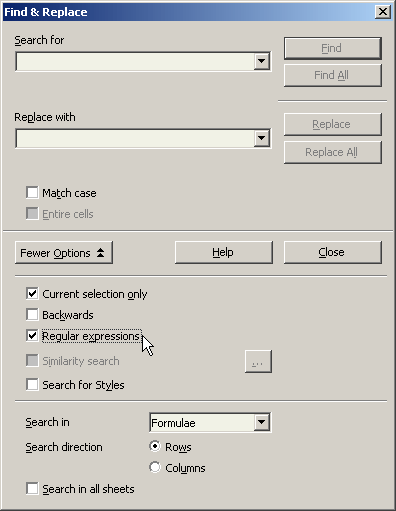The height and width of the screenshot is (511, 396).
Task: Select the Columns search direction
Action: (x=155, y=467)
